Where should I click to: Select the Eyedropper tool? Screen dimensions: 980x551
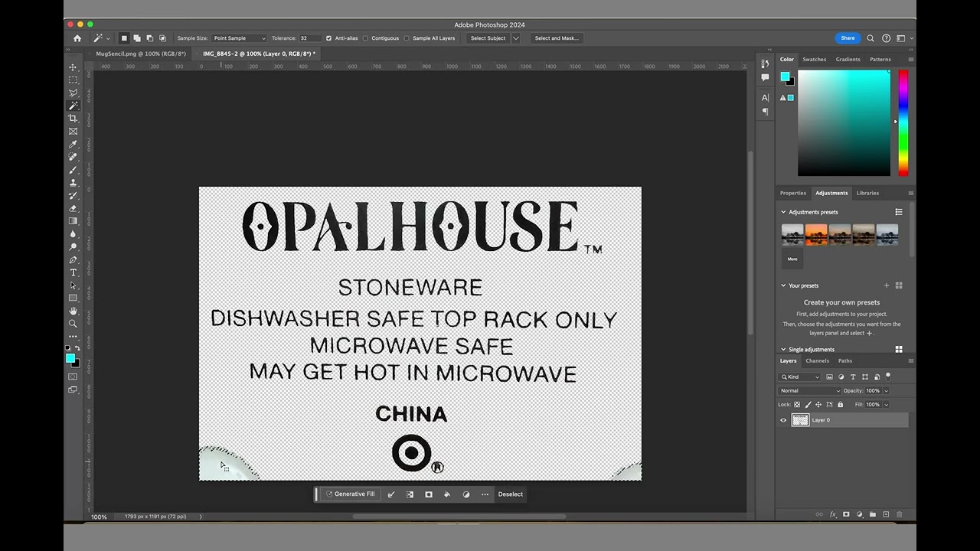click(x=73, y=144)
